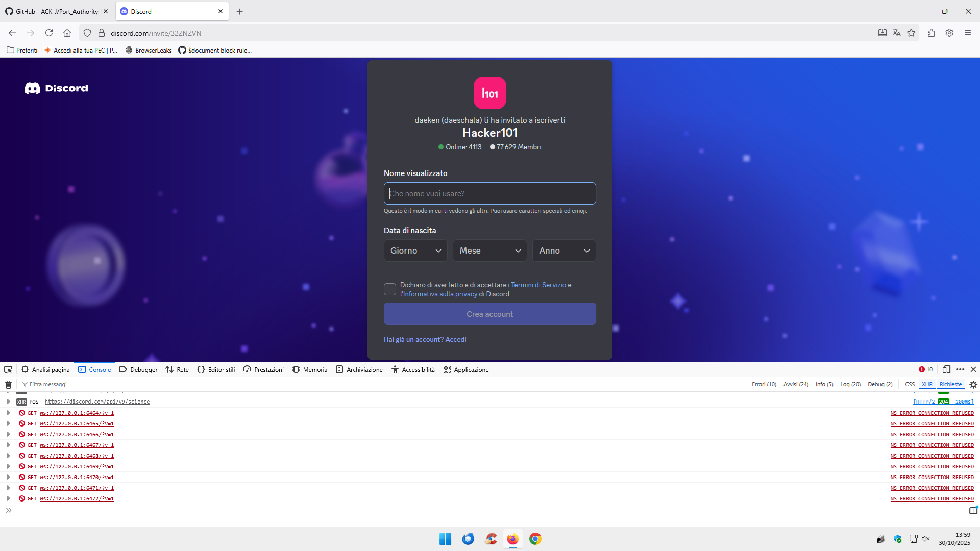The width and height of the screenshot is (980, 551).
Task: Accept Terms of Service checkbox
Action: coord(390,289)
